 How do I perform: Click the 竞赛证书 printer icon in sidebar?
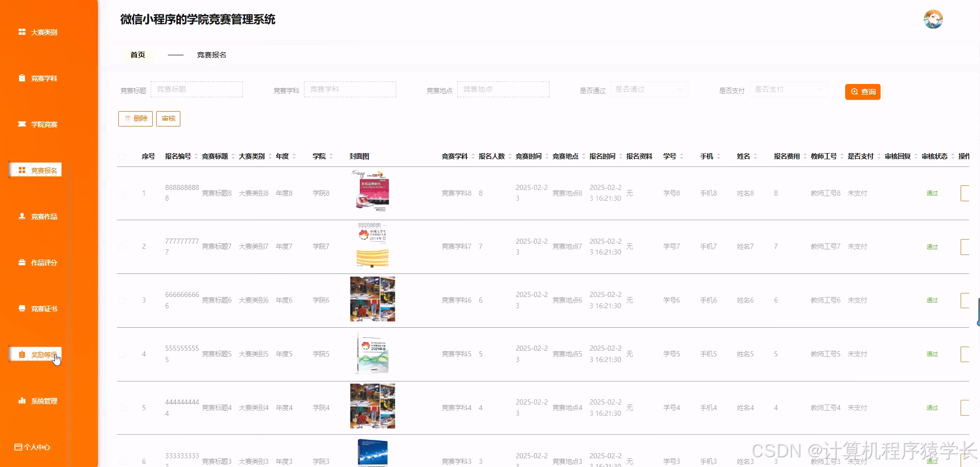22,308
